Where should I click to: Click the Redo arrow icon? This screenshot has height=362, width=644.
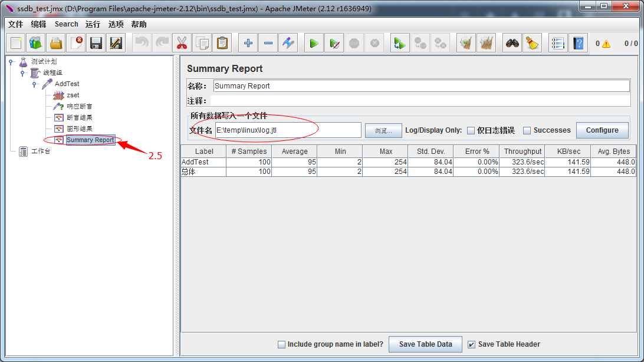point(162,43)
